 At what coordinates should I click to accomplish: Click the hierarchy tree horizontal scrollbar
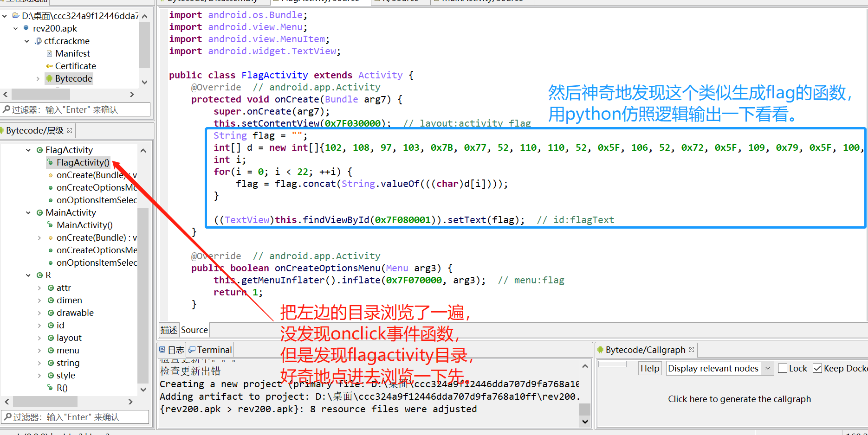coord(45,401)
